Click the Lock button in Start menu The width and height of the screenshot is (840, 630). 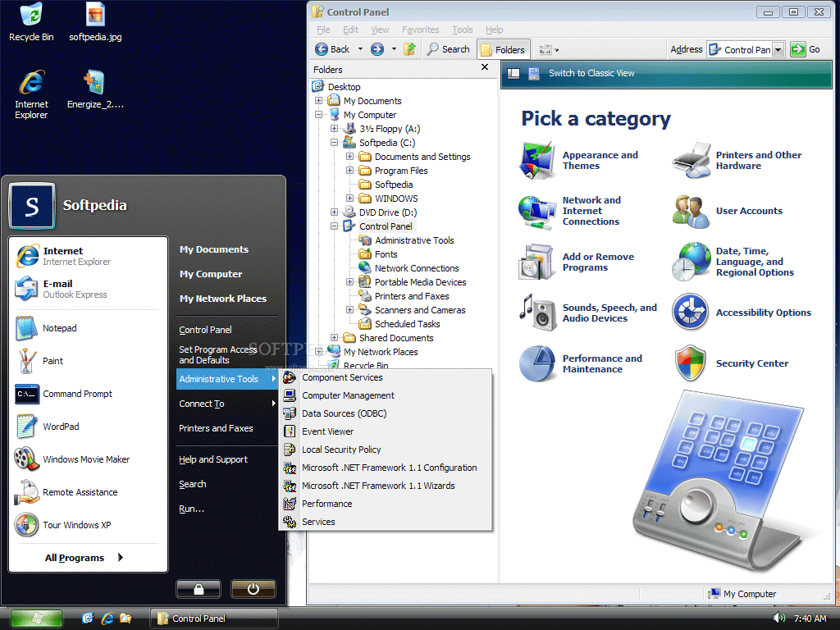(x=199, y=589)
